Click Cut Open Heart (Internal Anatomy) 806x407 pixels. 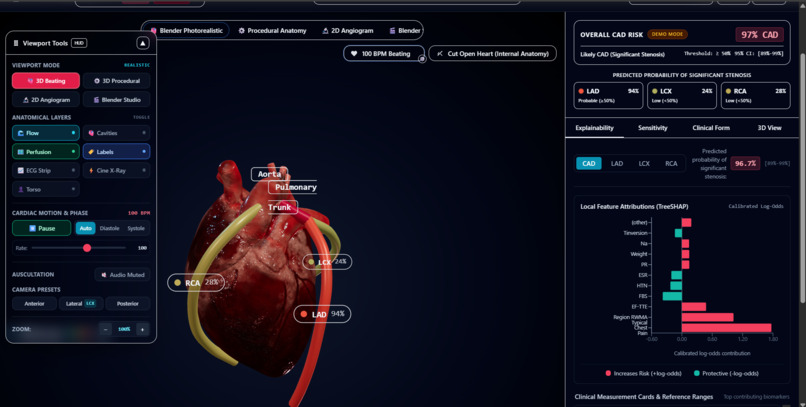[492, 53]
